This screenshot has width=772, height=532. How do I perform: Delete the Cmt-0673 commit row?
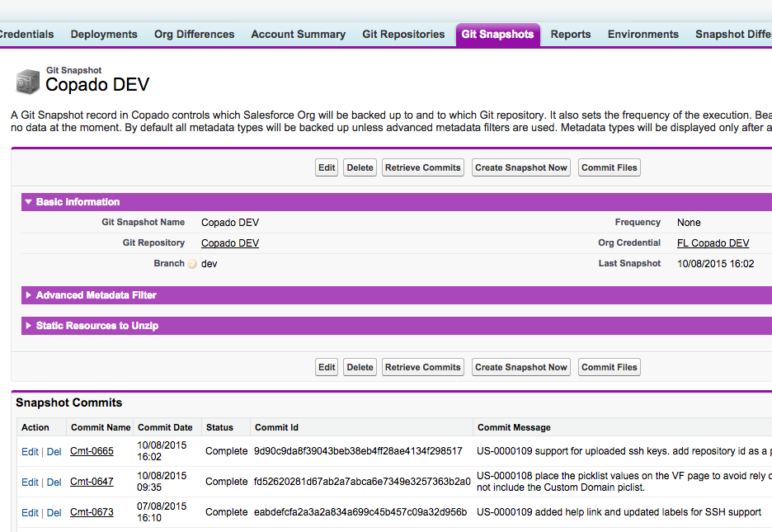click(54, 513)
